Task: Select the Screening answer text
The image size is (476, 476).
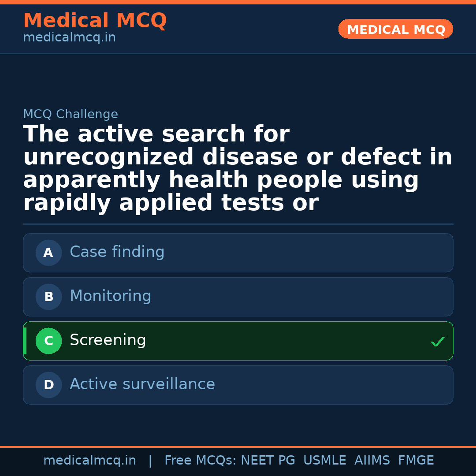Action: [108, 340]
